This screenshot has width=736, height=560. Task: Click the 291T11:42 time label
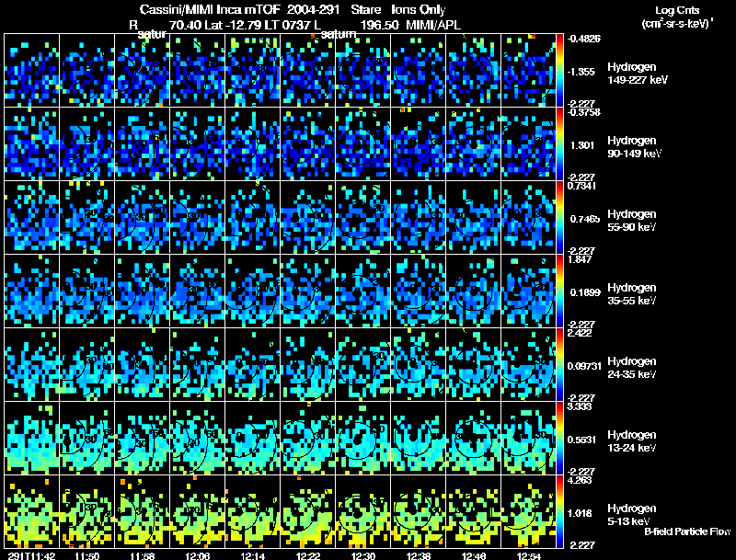(31, 556)
